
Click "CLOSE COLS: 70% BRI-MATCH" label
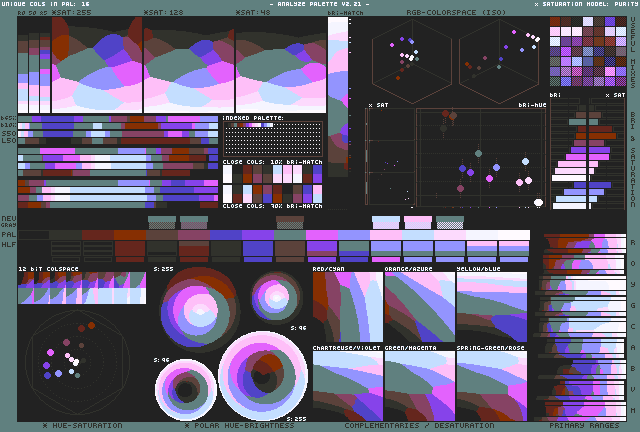[x=273, y=206]
